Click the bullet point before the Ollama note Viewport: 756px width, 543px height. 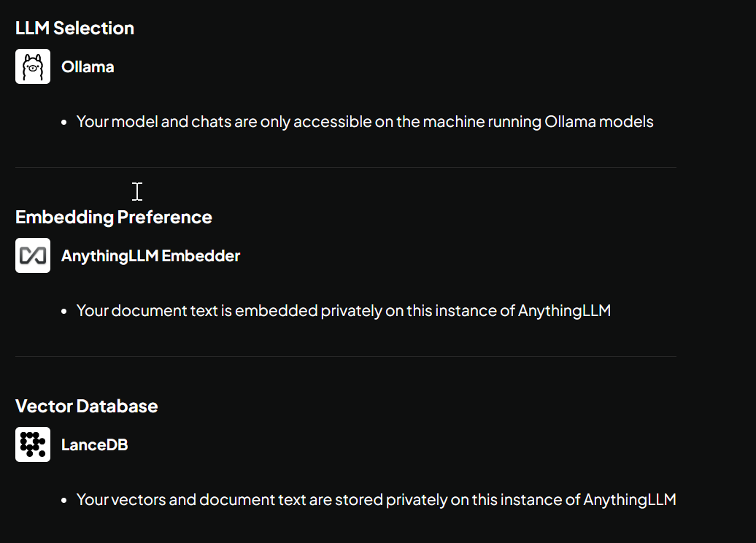point(65,123)
